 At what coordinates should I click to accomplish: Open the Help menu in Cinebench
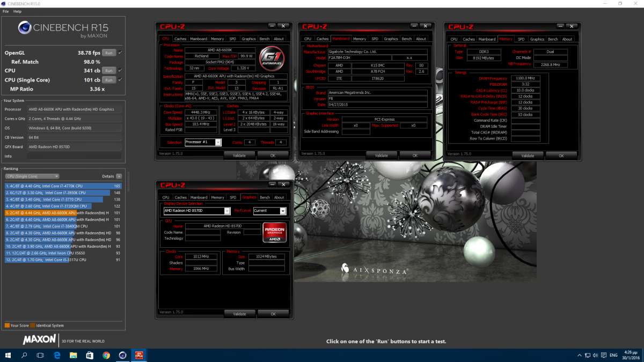tap(18, 11)
